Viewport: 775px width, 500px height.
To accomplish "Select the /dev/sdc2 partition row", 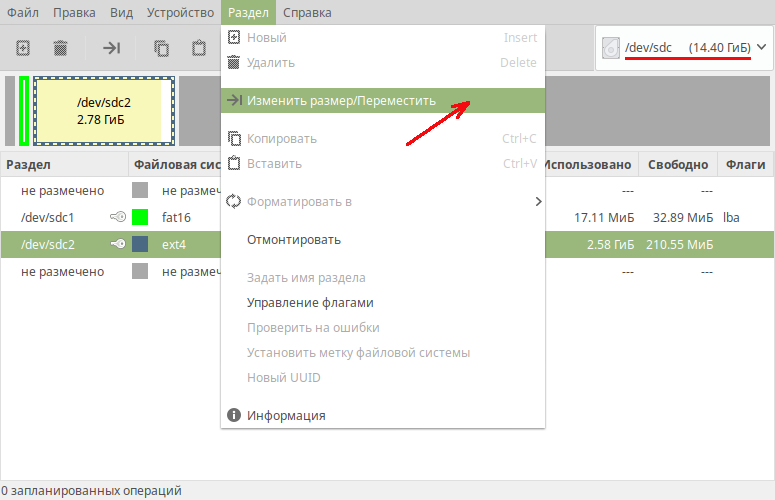I will click(388, 244).
